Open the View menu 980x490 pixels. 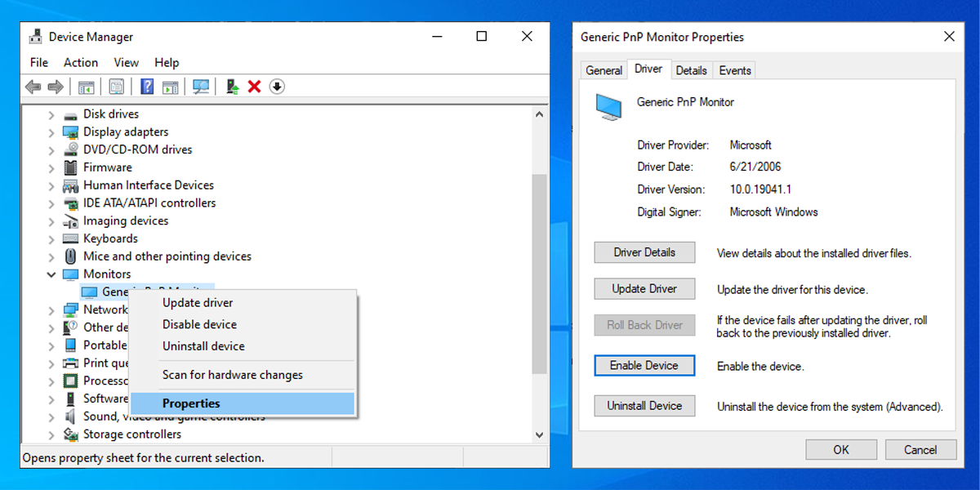point(126,63)
